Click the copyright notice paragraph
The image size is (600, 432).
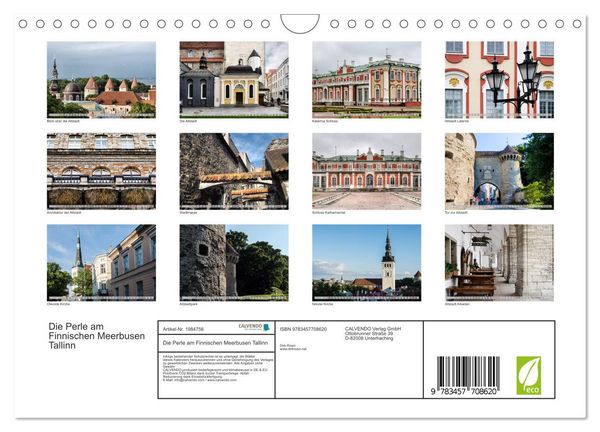218,368
